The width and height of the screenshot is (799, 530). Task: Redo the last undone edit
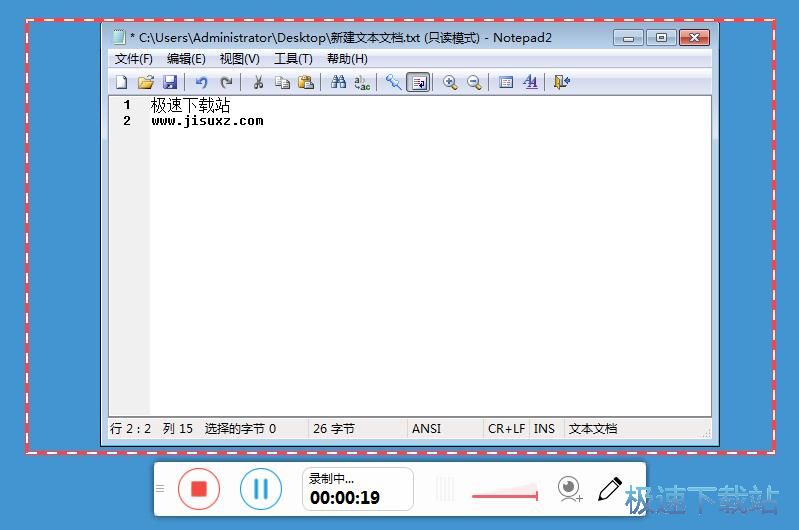(226, 82)
